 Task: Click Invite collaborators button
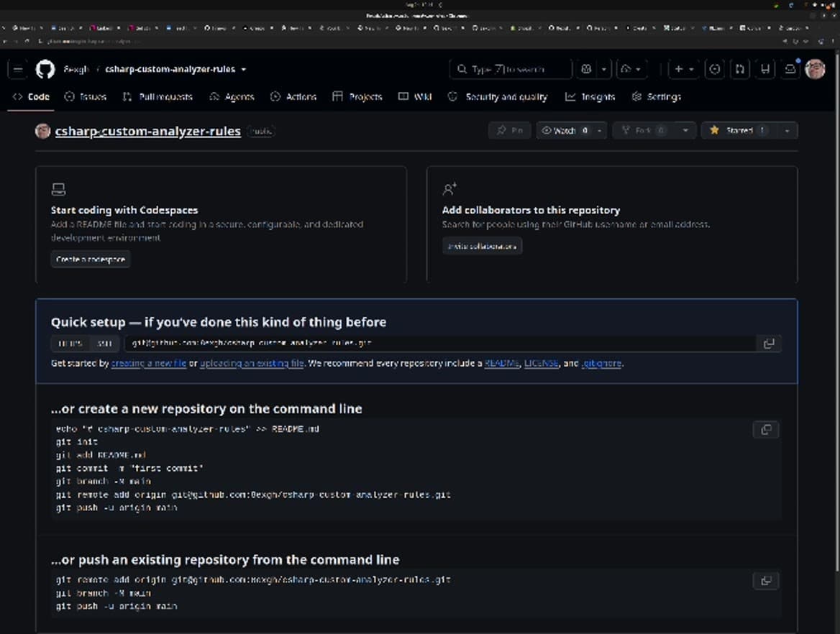pyautogui.click(x=482, y=246)
